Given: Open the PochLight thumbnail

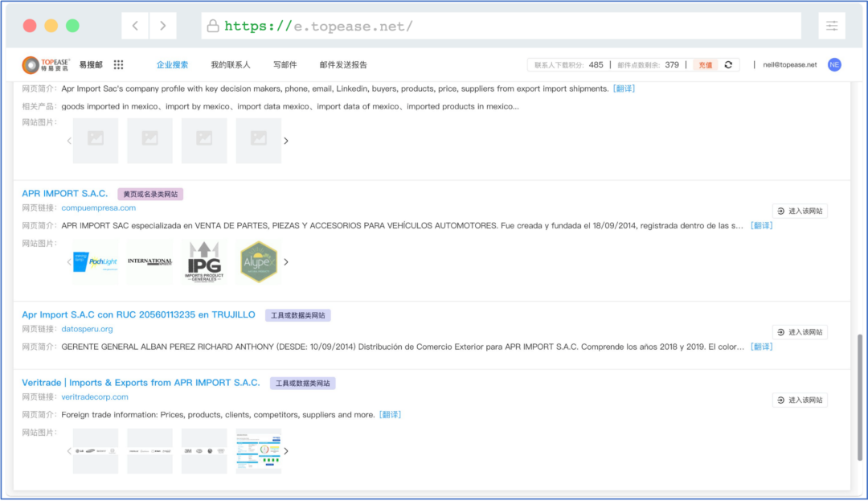Looking at the screenshot, I should click(x=96, y=262).
